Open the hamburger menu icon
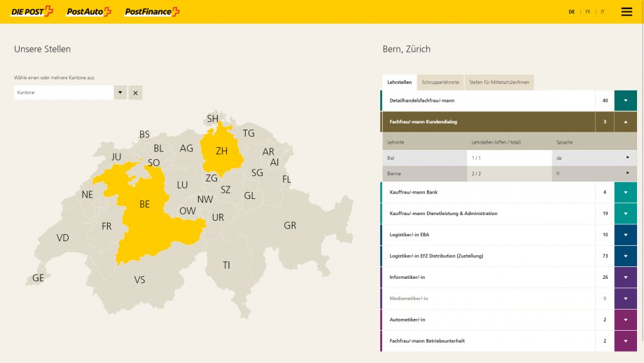Image resolution: width=644 pixels, height=363 pixels. 626,11
